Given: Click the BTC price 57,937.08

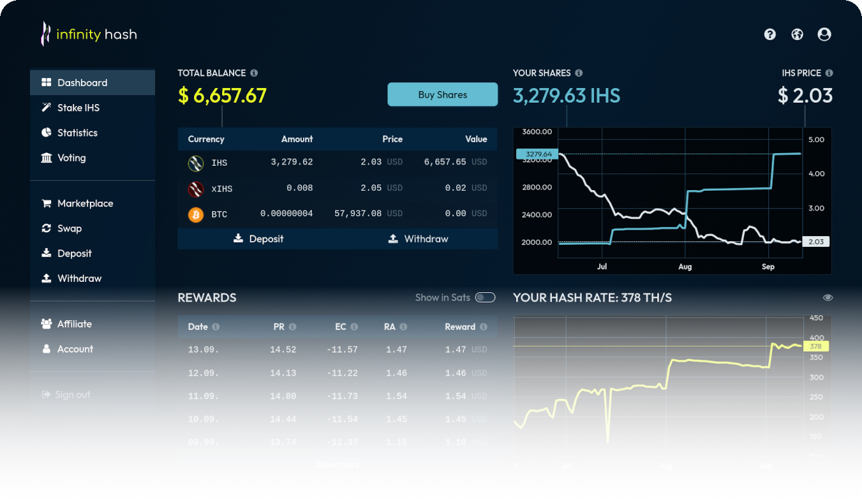Looking at the screenshot, I should click(358, 213).
